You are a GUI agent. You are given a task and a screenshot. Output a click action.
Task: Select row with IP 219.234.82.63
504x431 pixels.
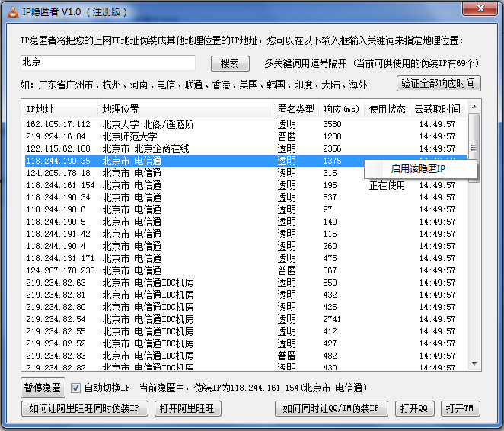(246, 283)
